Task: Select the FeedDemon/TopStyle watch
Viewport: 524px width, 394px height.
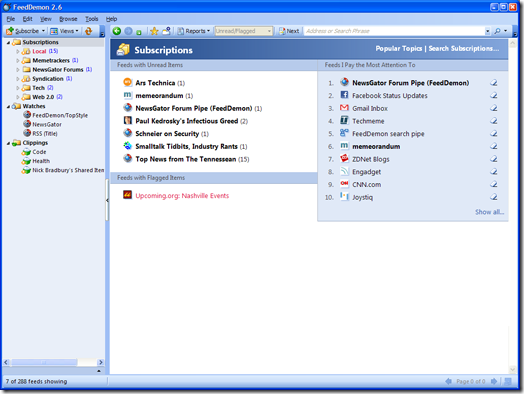Action: (x=60, y=115)
